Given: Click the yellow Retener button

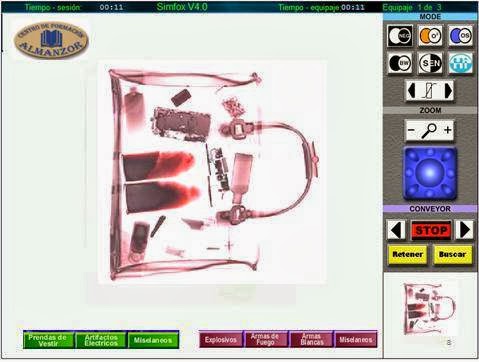Looking at the screenshot, I should pos(408,255).
